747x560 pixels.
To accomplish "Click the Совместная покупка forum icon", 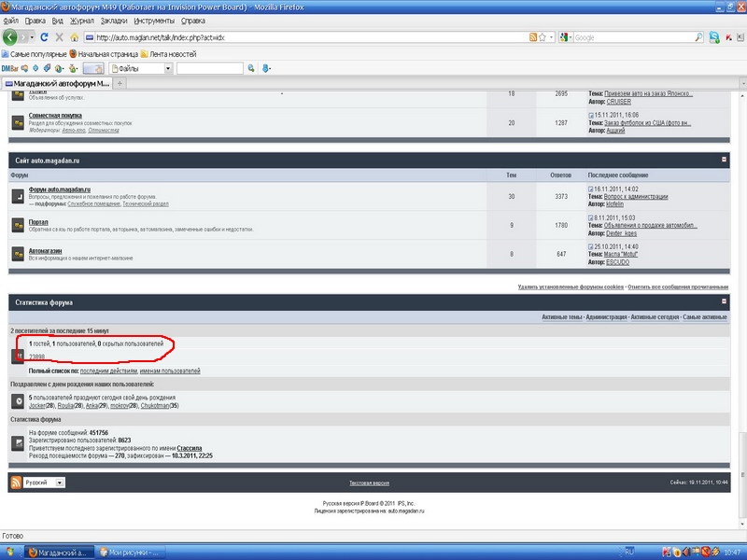I will 18,122.
